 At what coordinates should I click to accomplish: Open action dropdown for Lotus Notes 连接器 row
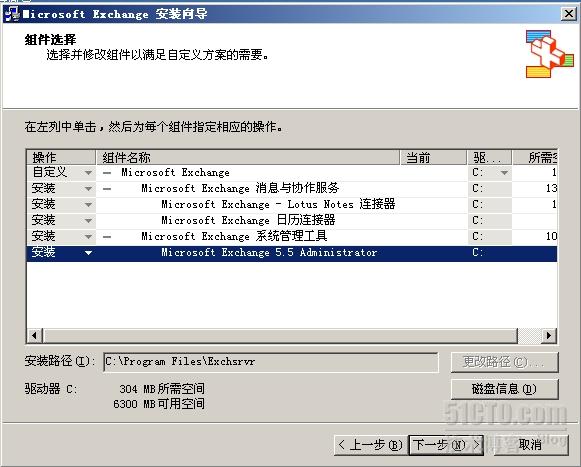(88, 205)
